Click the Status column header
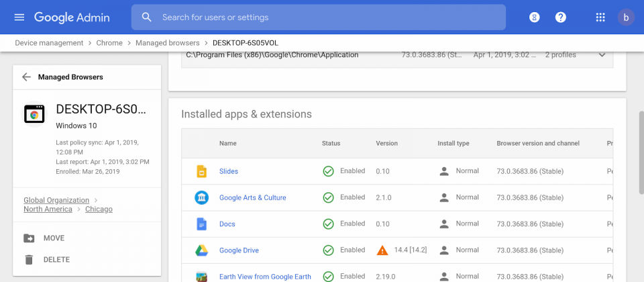The image size is (644, 282). pos(331,143)
